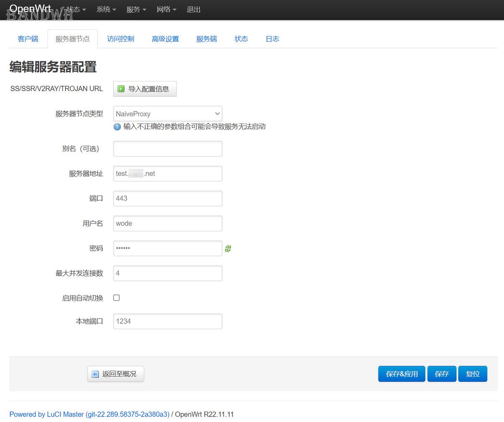Viewport: 504px width, 422px height.
Task: Click the green arrow icon on the 导入配置信息 button
Action: (121, 89)
